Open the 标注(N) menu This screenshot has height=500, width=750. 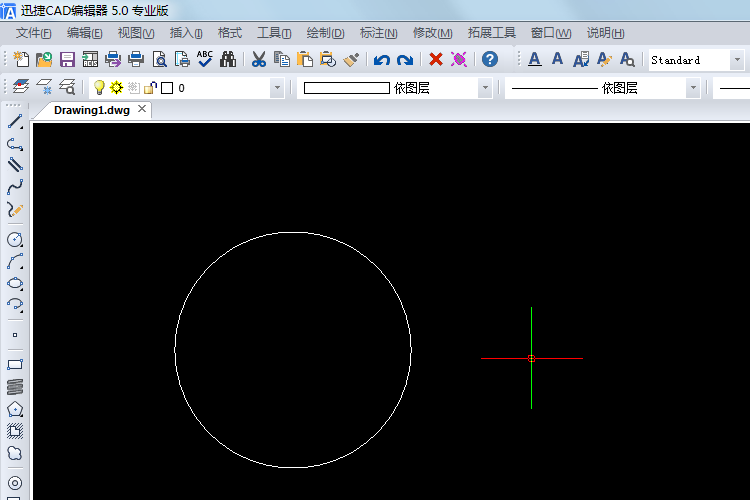(379, 33)
